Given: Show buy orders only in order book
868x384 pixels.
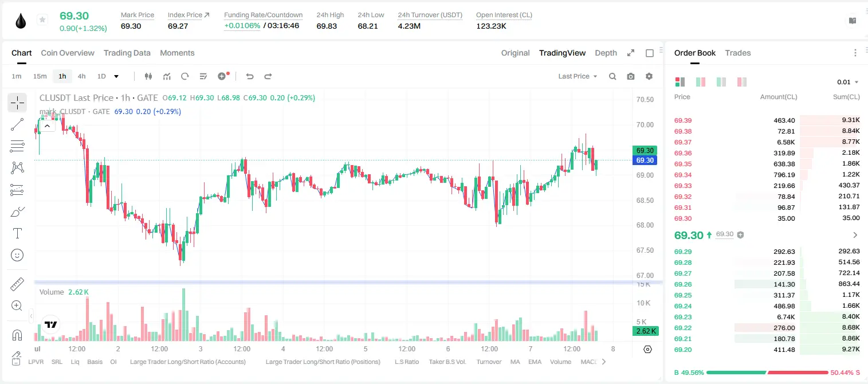Looking at the screenshot, I should 721,82.
